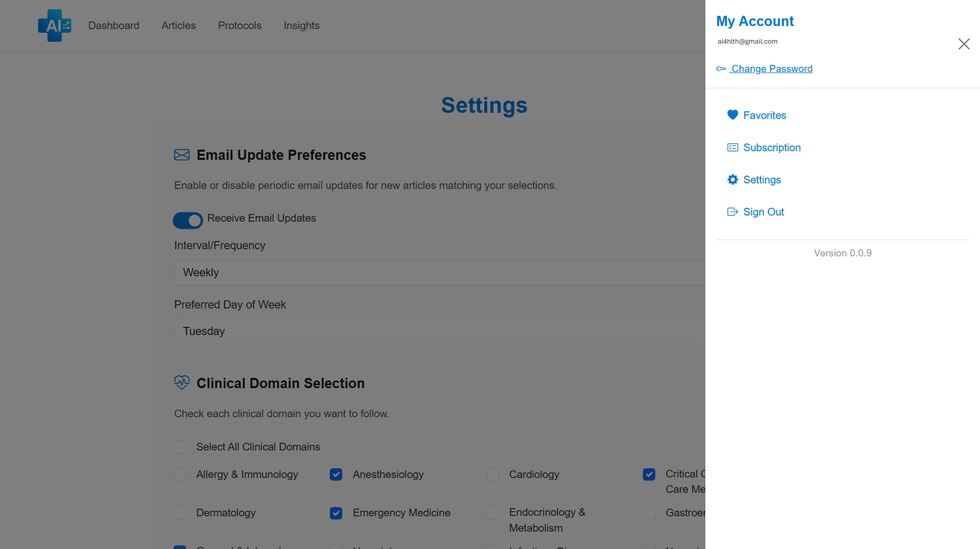Click the Email Update Preferences heading
Viewport: 980px width, 549px height.
[281, 155]
